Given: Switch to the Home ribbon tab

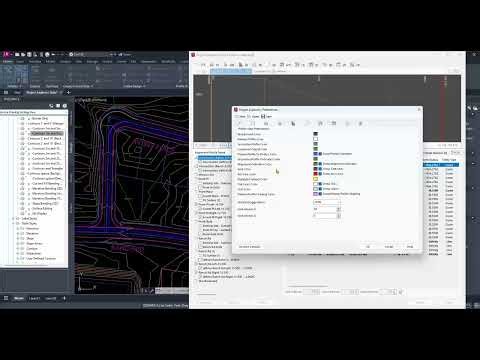Looking at the screenshot, I should 7,62.
